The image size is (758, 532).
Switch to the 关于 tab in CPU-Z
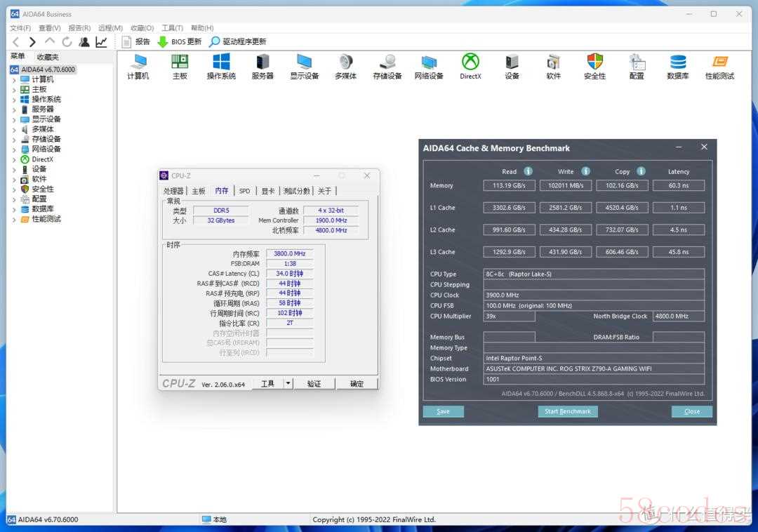pos(324,191)
